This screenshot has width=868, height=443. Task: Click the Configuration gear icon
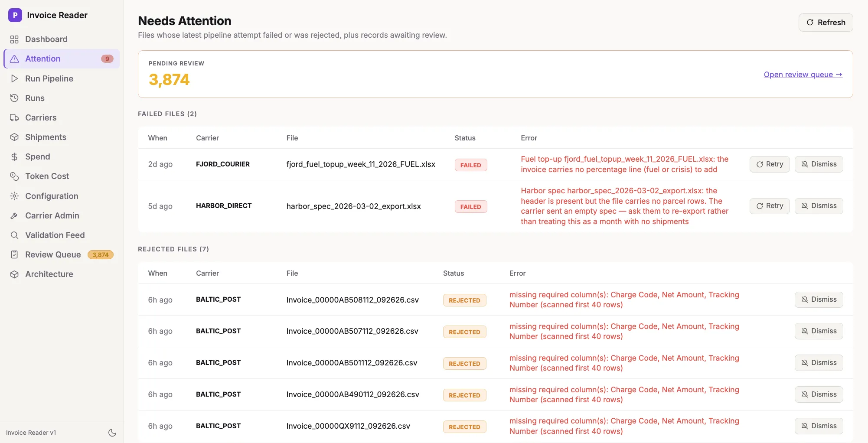pos(14,196)
